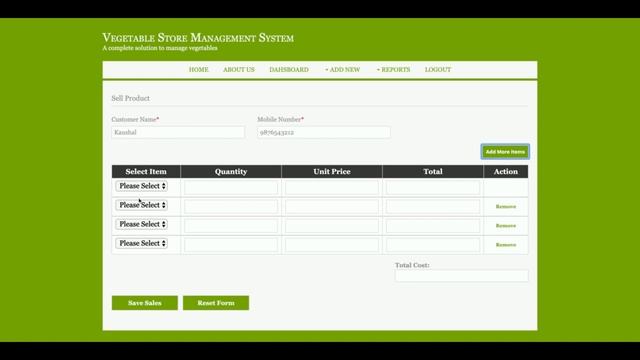Click the Total column header

(x=433, y=172)
